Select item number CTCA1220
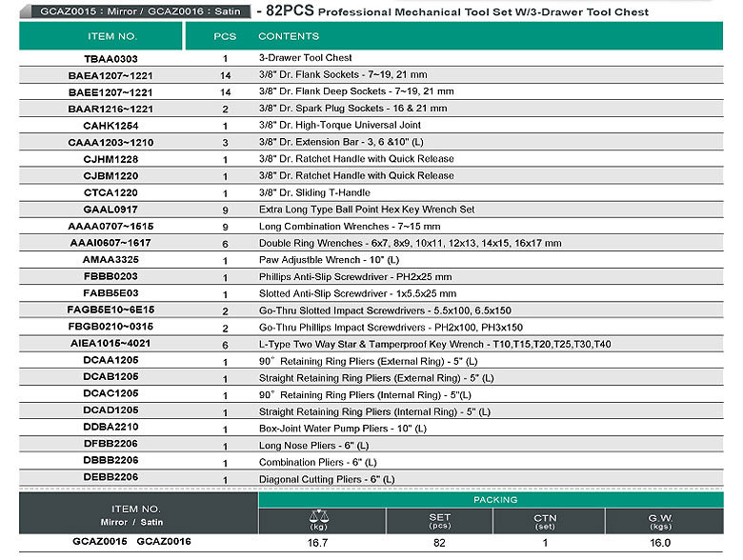 point(110,192)
